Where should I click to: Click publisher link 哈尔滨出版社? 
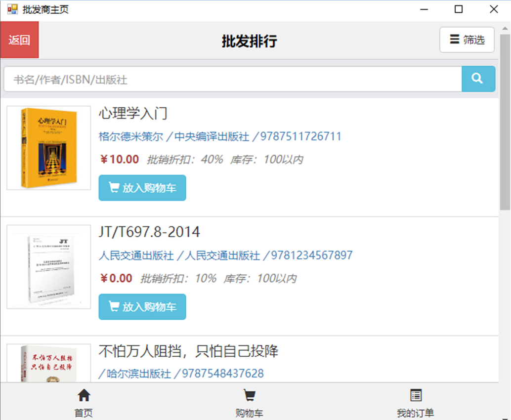pyautogui.click(x=138, y=374)
